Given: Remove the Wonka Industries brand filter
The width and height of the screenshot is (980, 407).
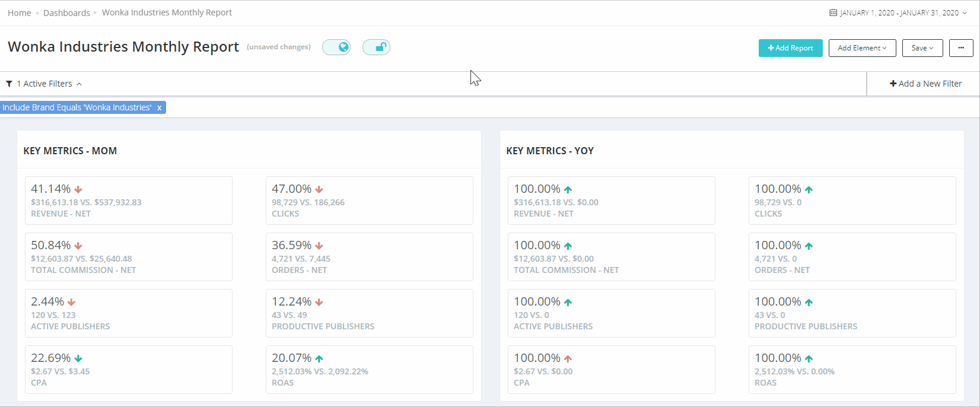Looking at the screenshot, I should click(x=159, y=107).
